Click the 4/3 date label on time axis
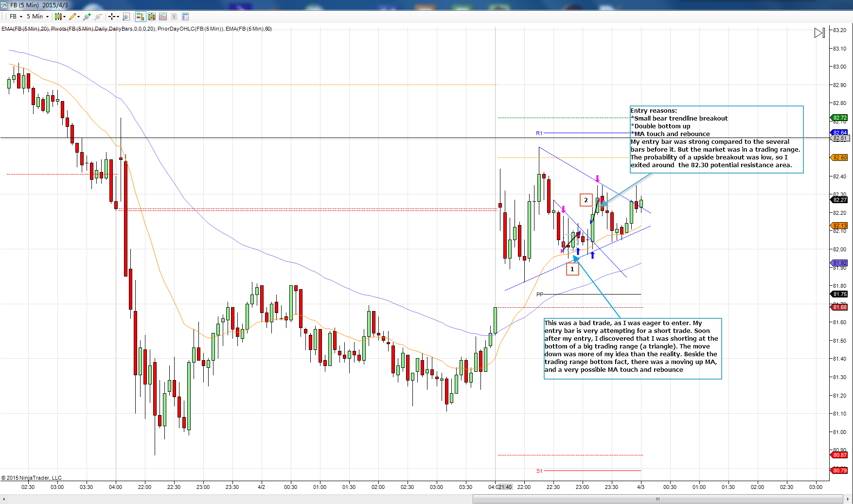 click(640, 487)
